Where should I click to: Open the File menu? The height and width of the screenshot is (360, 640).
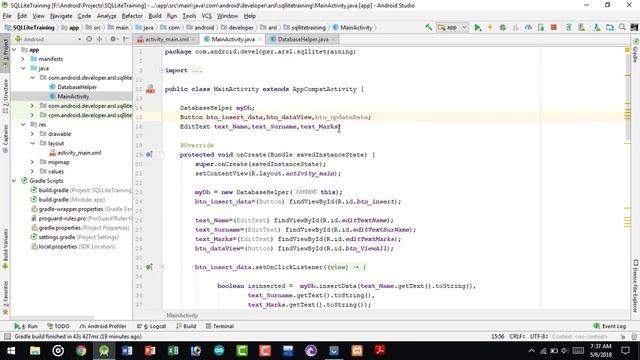pyautogui.click(x=7, y=16)
